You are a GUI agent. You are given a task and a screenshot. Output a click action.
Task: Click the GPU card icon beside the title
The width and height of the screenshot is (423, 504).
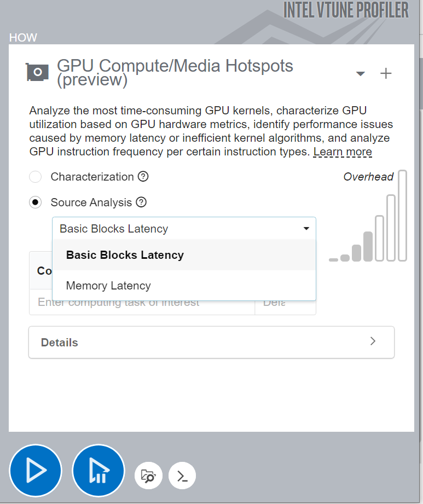point(38,73)
